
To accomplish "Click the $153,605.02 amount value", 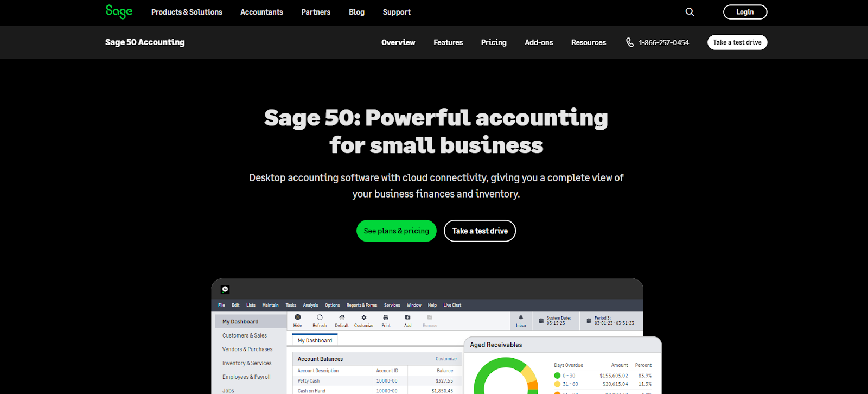I will tap(614, 376).
